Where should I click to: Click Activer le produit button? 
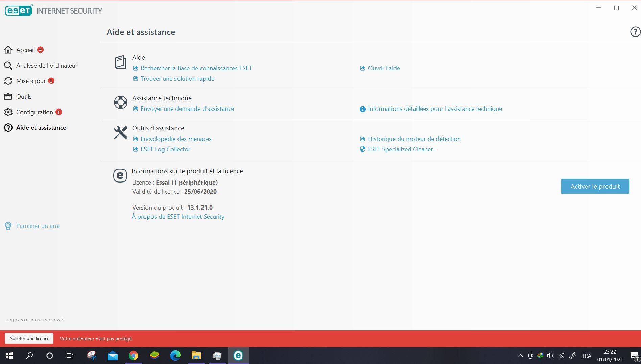[595, 186]
